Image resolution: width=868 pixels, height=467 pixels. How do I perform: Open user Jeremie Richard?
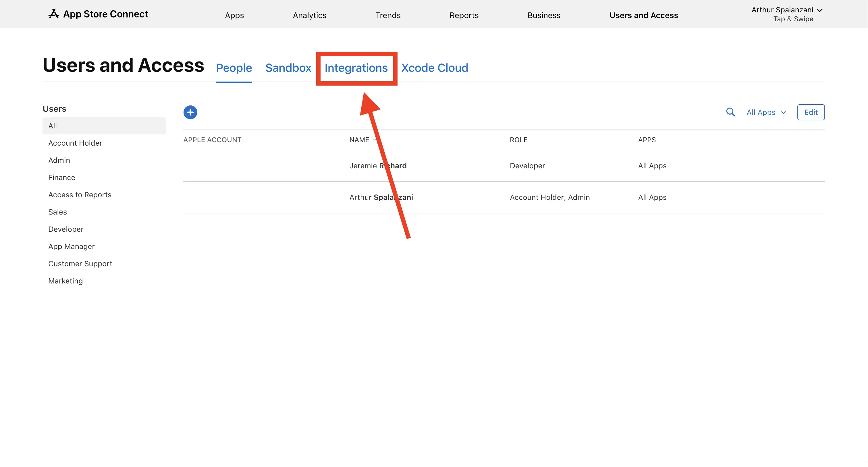378,165
